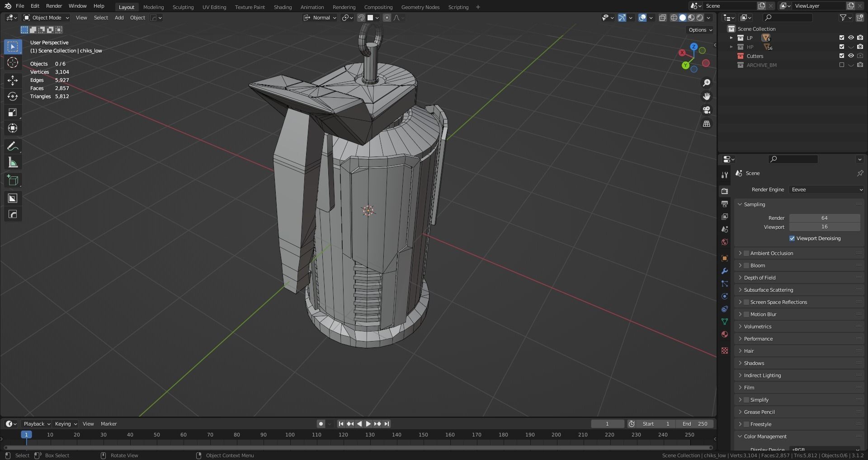Switch to the Shading workspace tab
The width and height of the screenshot is (868, 460).
click(x=283, y=7)
